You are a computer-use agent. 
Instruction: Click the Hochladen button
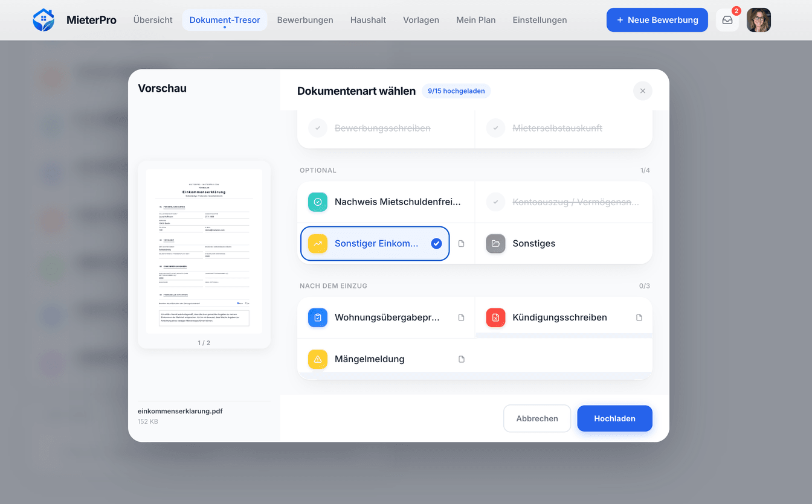[614, 418]
